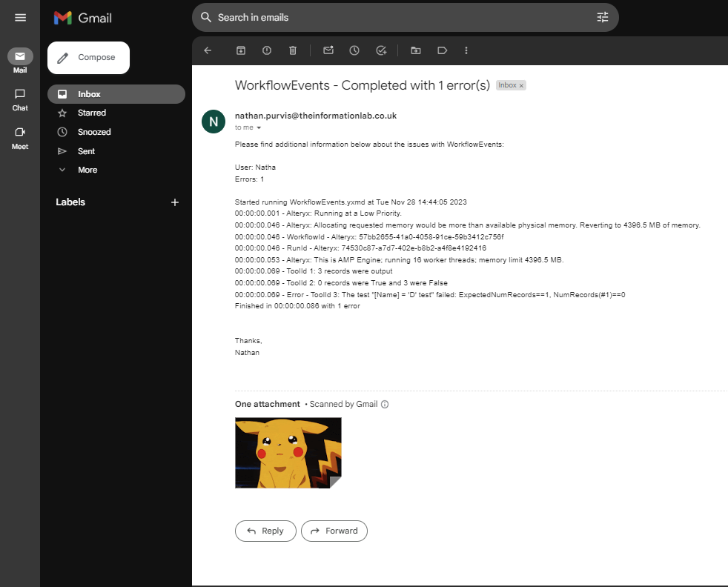Switch to the Sent folder
Viewport: 728px width, 587px height.
(86, 150)
